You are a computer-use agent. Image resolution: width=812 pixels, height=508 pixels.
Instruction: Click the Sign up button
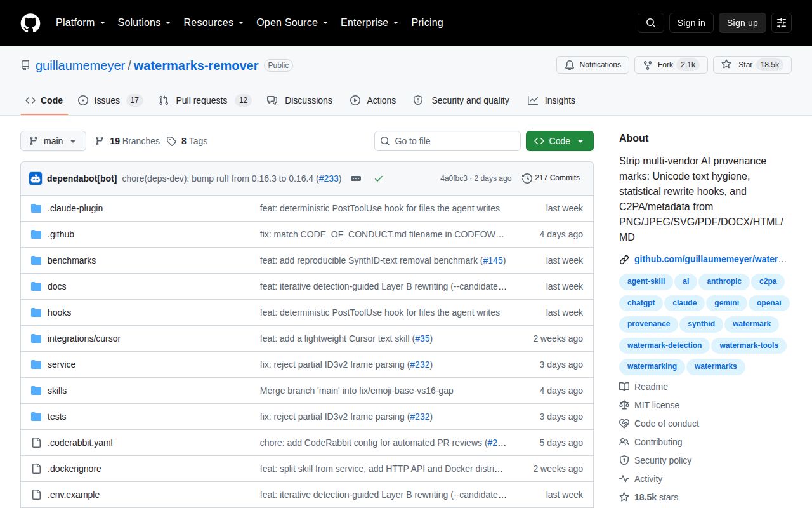pyautogui.click(x=742, y=23)
